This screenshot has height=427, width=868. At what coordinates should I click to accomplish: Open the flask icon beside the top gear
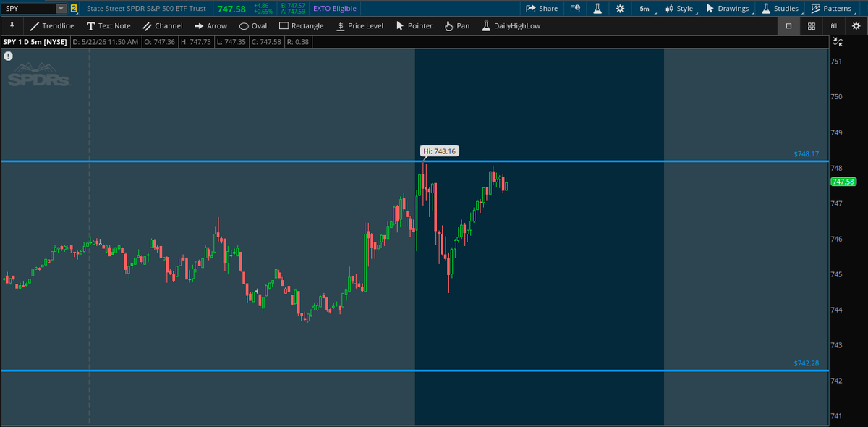coord(597,9)
